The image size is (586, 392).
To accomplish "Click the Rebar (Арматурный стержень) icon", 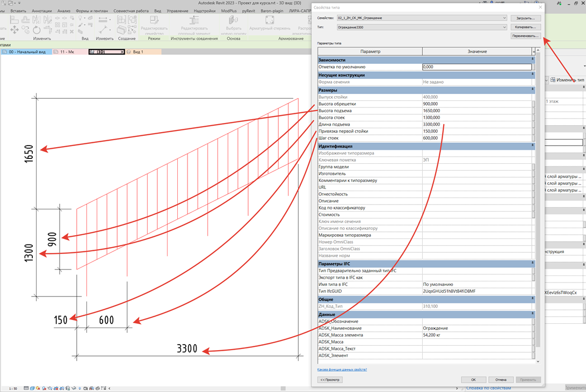I will coord(270,20).
